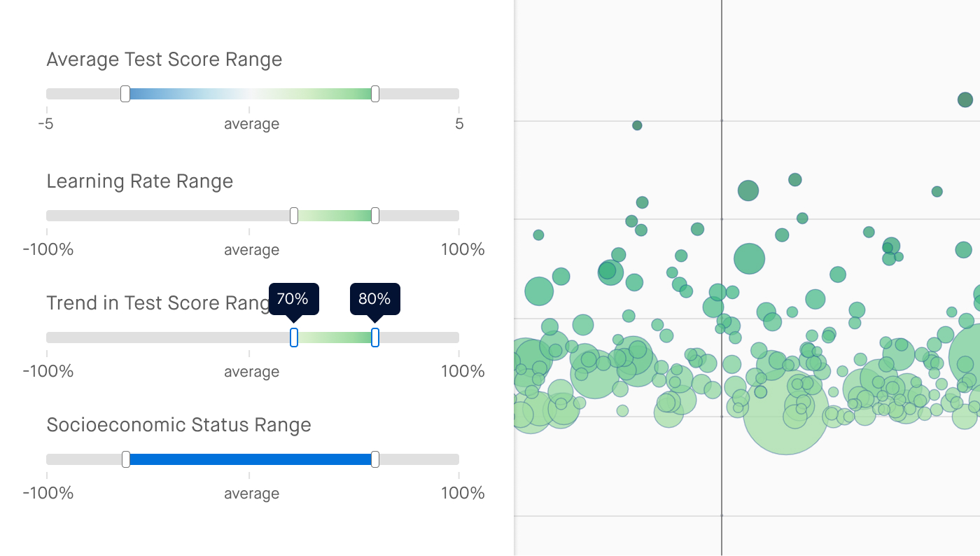Screen dimensions: 980x556
Task: Click the '5' maximum label of Average Test Score
Action: coord(459,124)
